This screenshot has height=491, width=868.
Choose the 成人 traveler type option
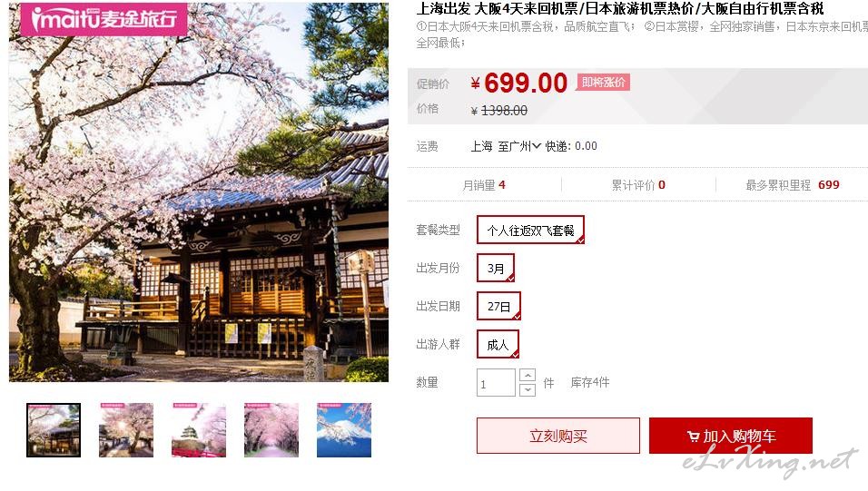pyautogui.click(x=498, y=344)
